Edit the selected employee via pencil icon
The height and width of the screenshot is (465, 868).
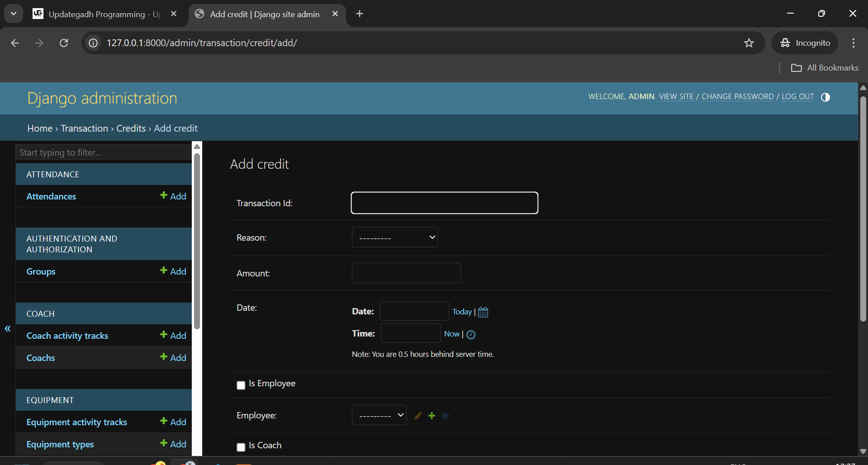pos(417,415)
